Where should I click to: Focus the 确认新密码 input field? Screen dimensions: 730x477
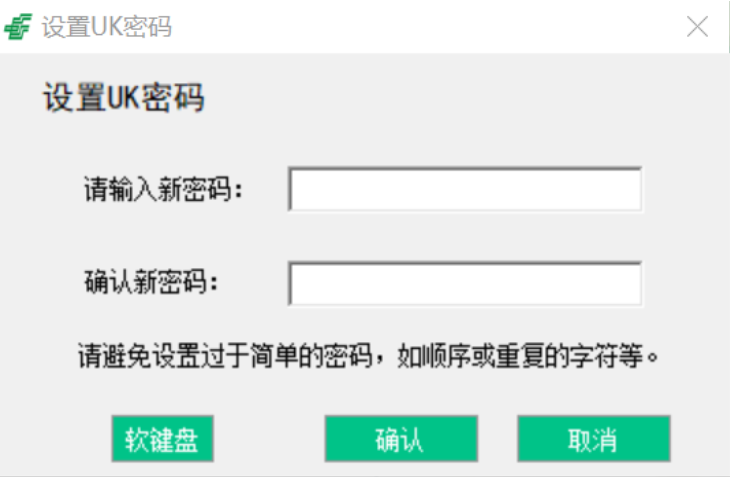pos(465,284)
